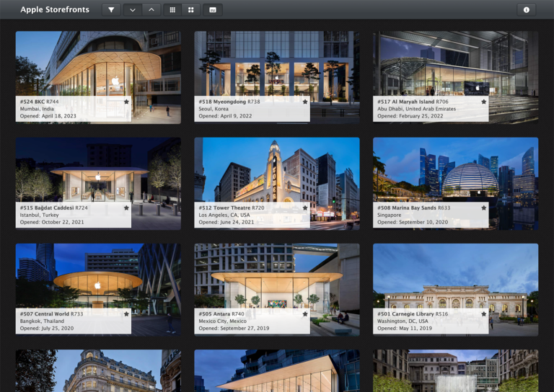
Task: Star the Marina Bay Sands store
Action: 484,208
